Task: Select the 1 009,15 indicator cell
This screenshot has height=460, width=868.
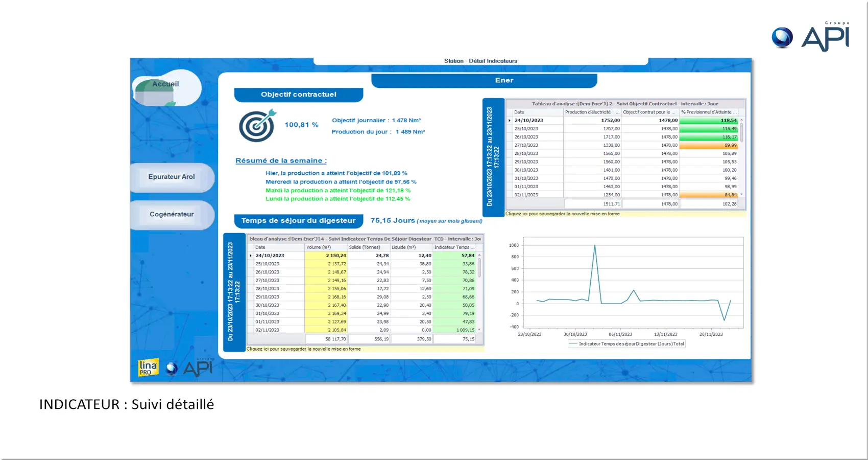Action: [x=454, y=330]
